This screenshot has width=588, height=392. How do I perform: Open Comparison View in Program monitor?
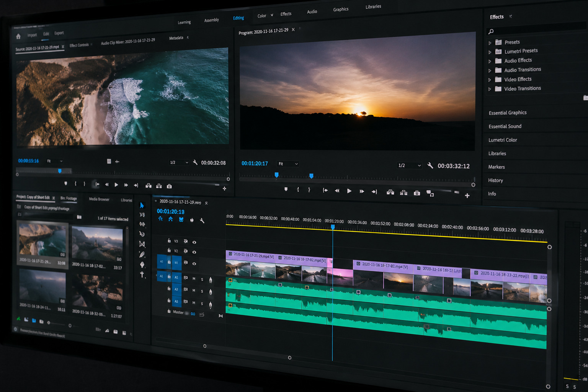(x=430, y=193)
